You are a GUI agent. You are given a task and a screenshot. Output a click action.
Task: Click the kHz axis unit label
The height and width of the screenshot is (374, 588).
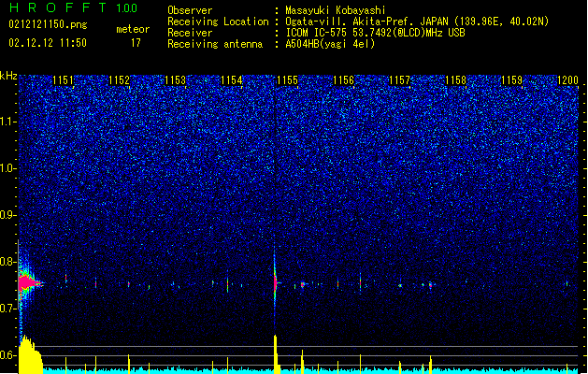tap(8, 76)
